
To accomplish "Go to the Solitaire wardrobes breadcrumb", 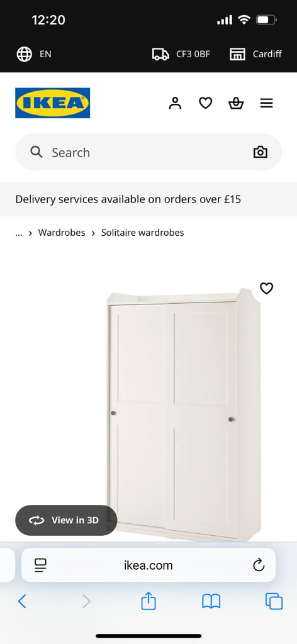I will [x=143, y=233].
